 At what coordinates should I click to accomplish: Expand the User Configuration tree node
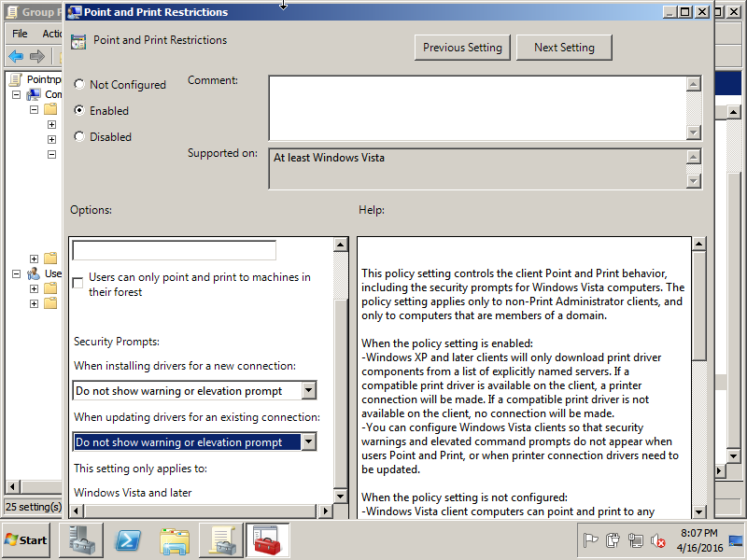click(17, 273)
